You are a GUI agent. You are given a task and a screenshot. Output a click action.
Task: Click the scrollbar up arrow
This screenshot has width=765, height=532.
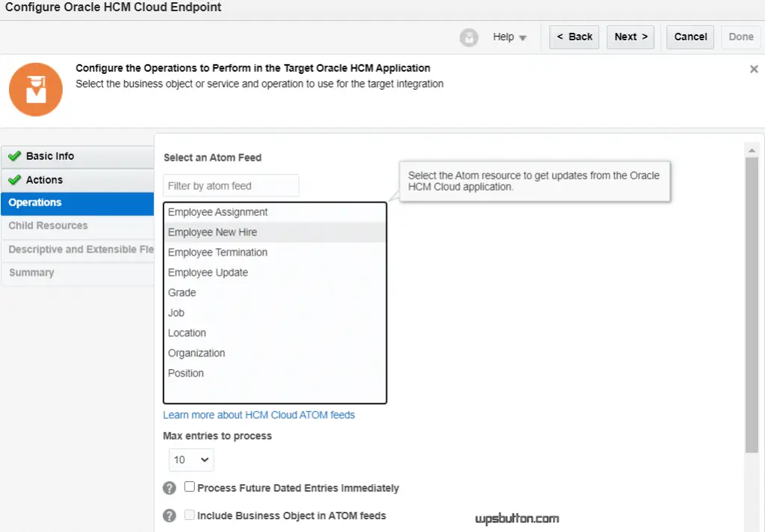pos(752,150)
